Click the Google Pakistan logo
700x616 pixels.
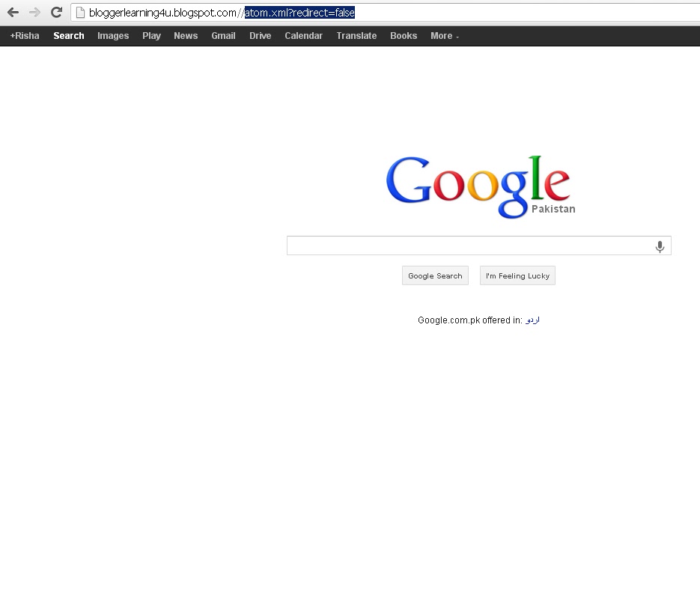(x=481, y=186)
